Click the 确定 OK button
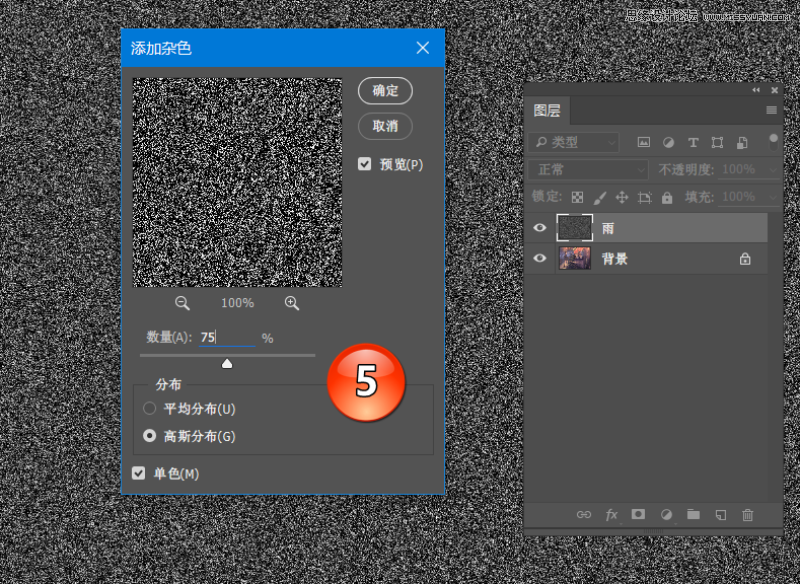Image resolution: width=800 pixels, height=584 pixels. tap(385, 91)
